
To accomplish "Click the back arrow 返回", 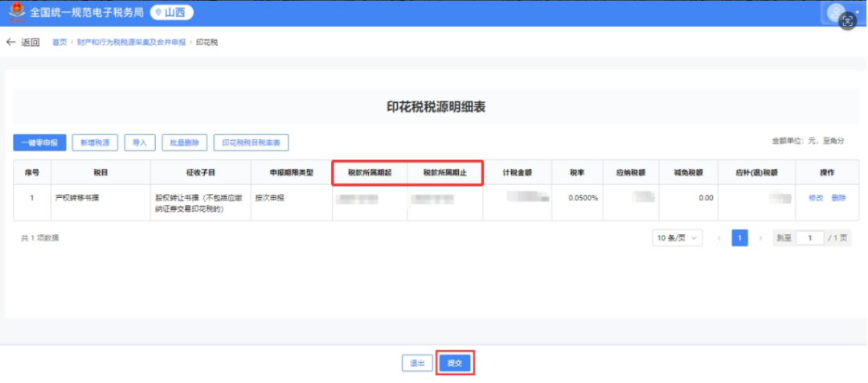I will click(x=23, y=42).
